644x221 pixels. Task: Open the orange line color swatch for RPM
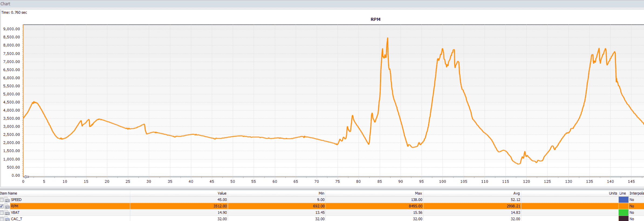pos(623,206)
